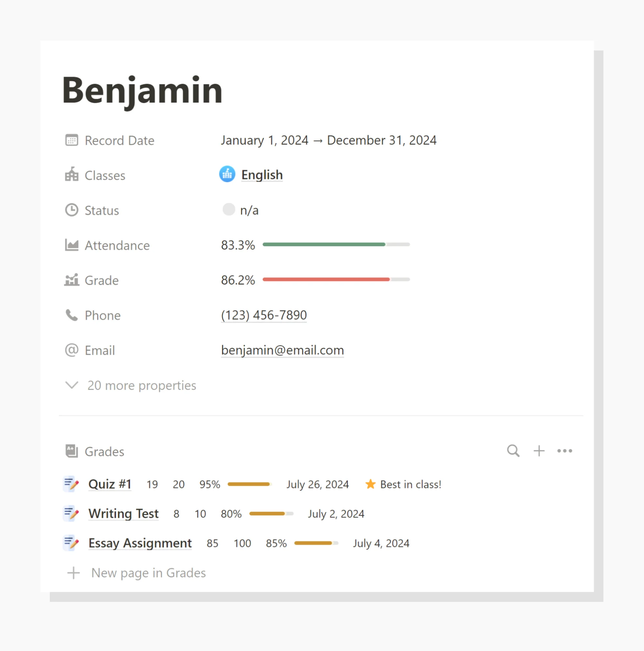Click the Essay Assignment grade entry
This screenshot has width=644, height=651.
pos(140,542)
